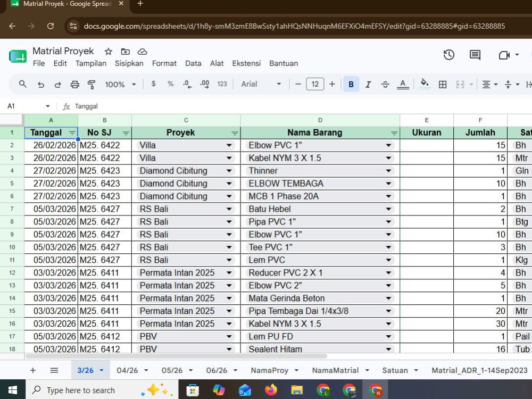Open the Alat menu
Image resolution: width=532 pixels, height=399 pixels.
pyautogui.click(x=217, y=63)
